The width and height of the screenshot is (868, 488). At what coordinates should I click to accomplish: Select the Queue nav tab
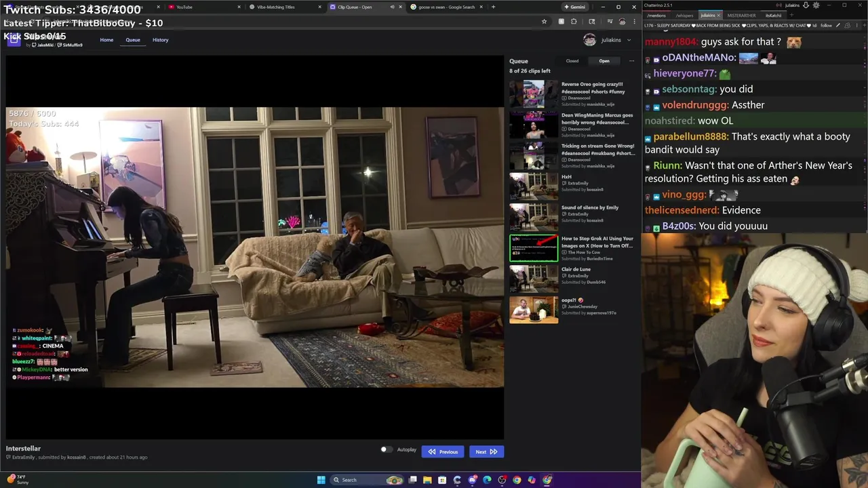(x=133, y=40)
